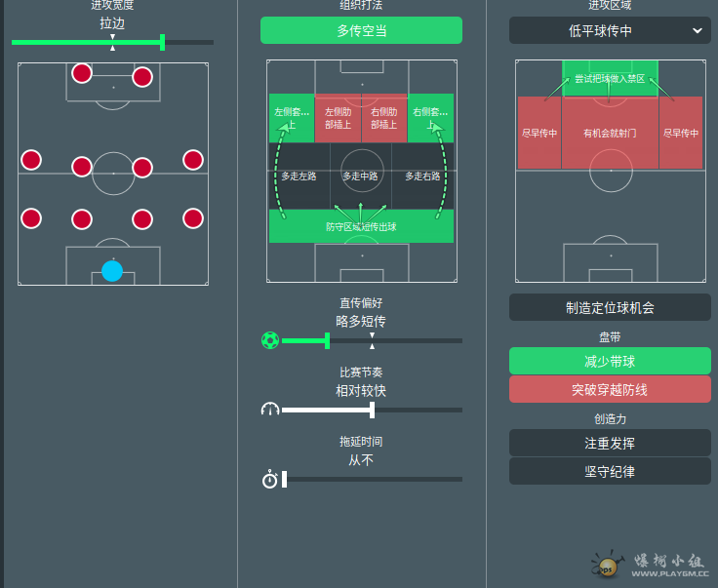Click the 爆棚小组 watermark logo
This screenshot has width=718, height=588.
[x=651, y=565]
